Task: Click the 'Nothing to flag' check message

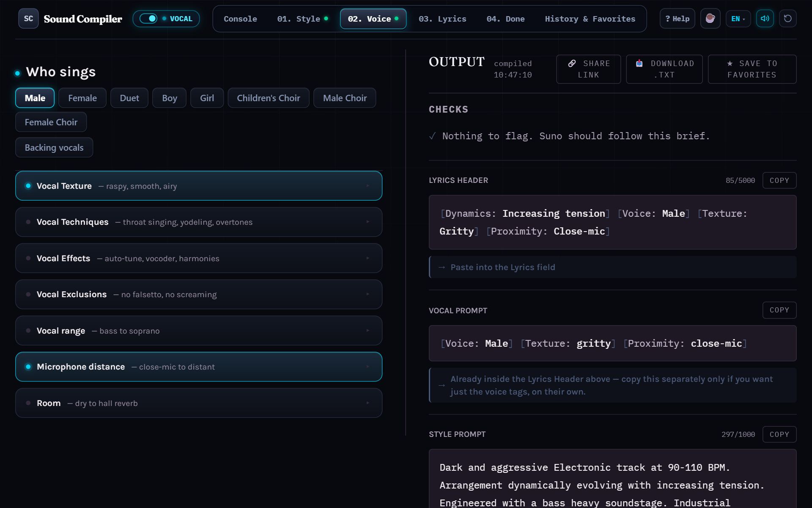Action: coord(576,136)
